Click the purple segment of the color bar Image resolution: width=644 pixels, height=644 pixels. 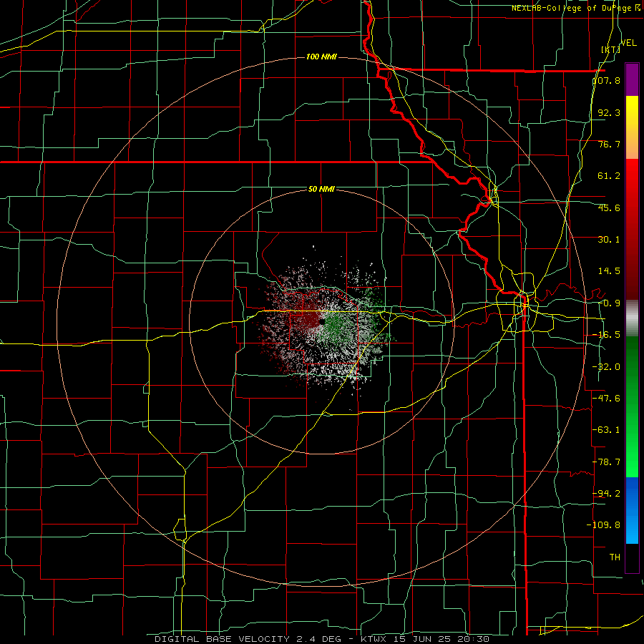click(x=632, y=79)
